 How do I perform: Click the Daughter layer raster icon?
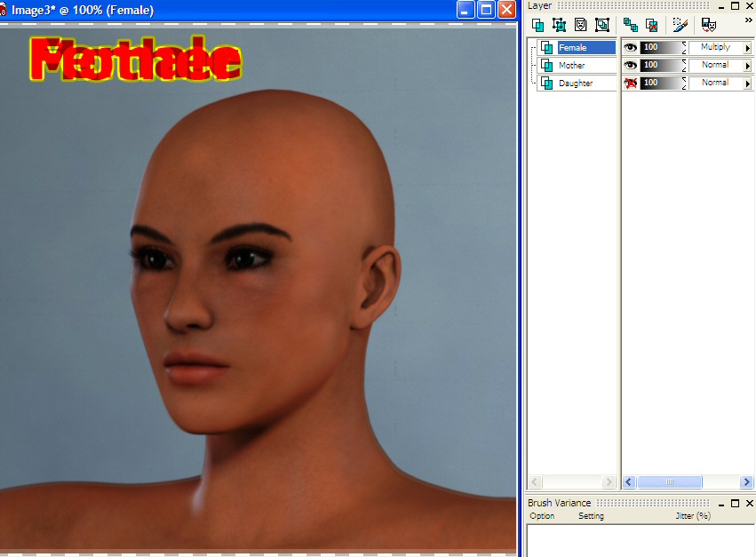546,83
